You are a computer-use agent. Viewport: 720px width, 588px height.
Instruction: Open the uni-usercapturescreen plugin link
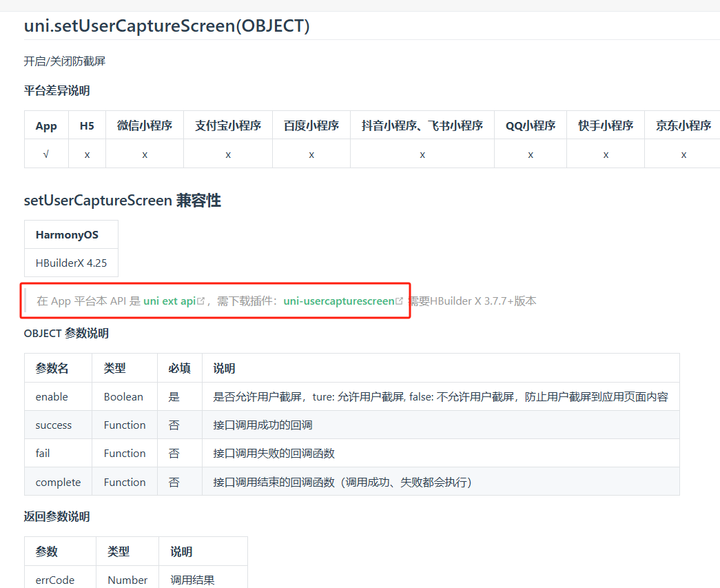click(339, 301)
